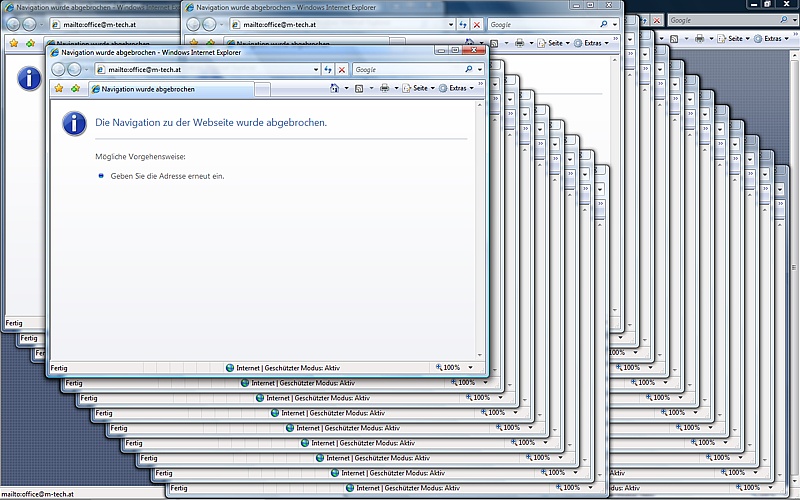The width and height of the screenshot is (800, 500).
Task: Open search provider dropdown in front window
Action: point(480,69)
